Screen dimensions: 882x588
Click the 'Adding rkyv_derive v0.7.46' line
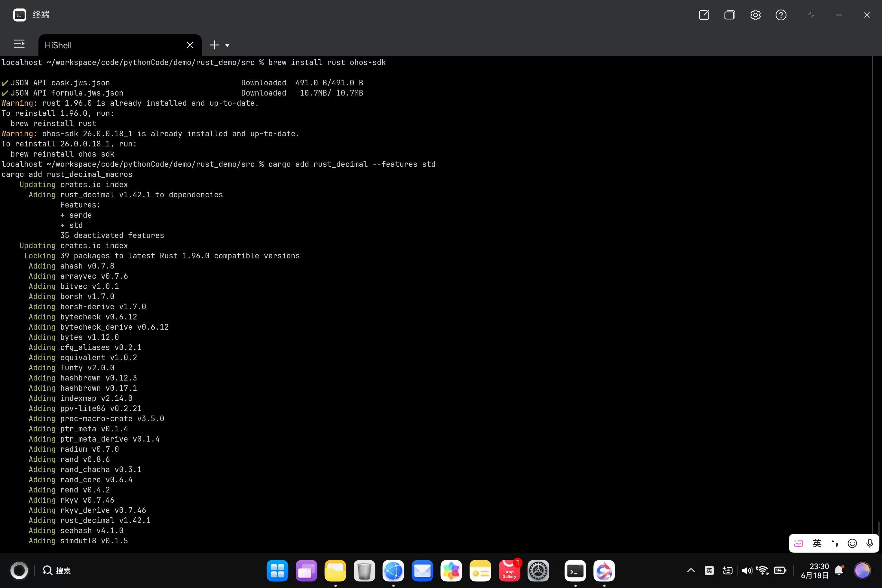click(x=87, y=510)
